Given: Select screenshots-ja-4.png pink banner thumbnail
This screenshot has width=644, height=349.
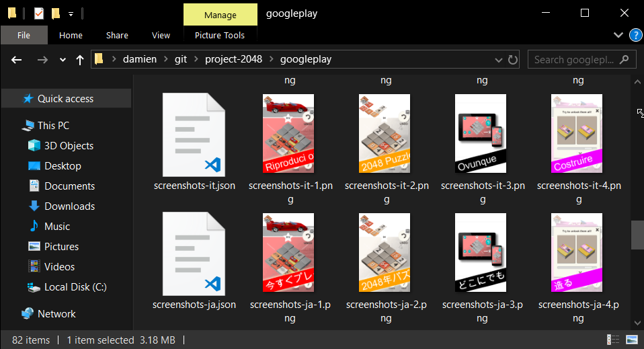Looking at the screenshot, I should coord(577,252).
